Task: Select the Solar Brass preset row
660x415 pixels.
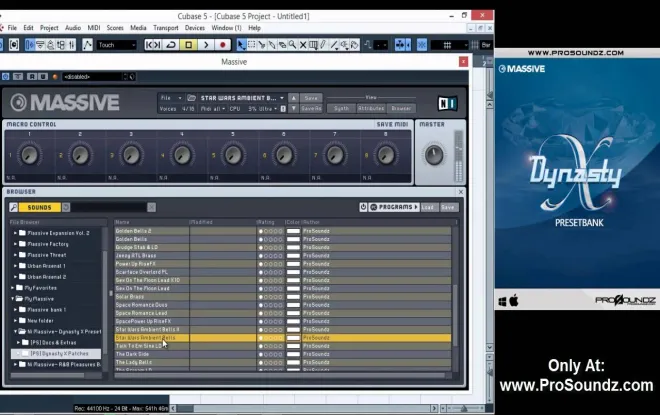Action: 282,297
